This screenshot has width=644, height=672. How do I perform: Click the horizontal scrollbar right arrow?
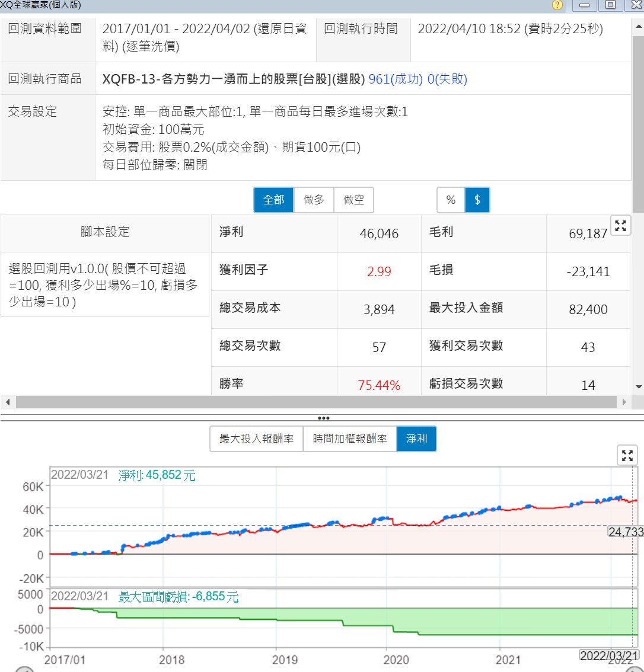coord(624,402)
